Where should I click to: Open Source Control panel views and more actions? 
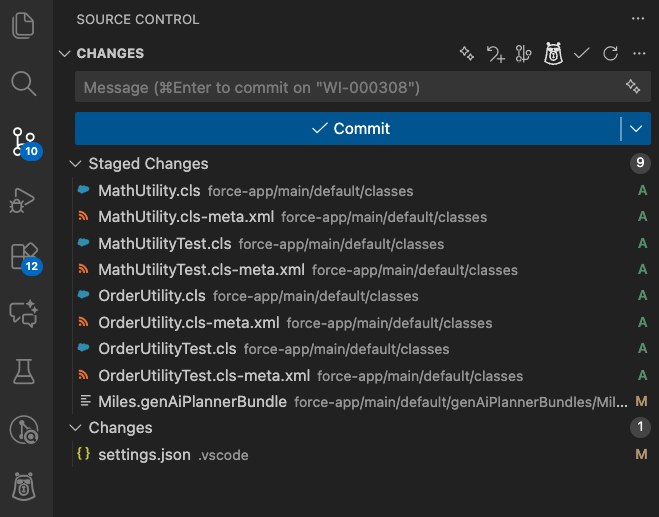(x=638, y=18)
